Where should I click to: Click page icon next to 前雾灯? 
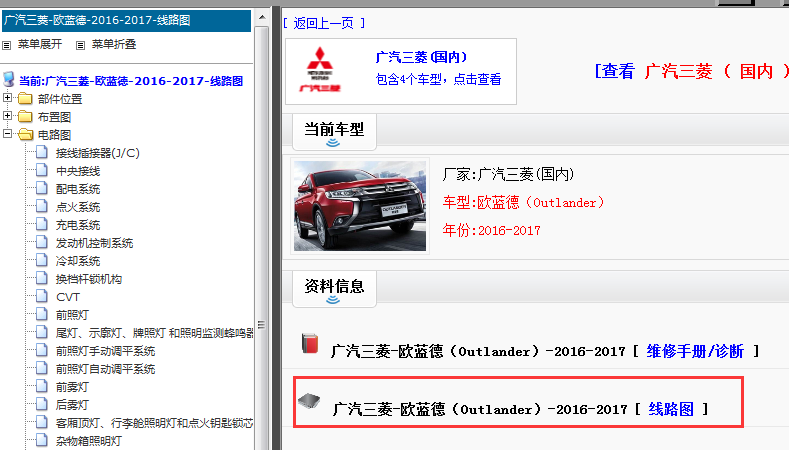point(42,387)
